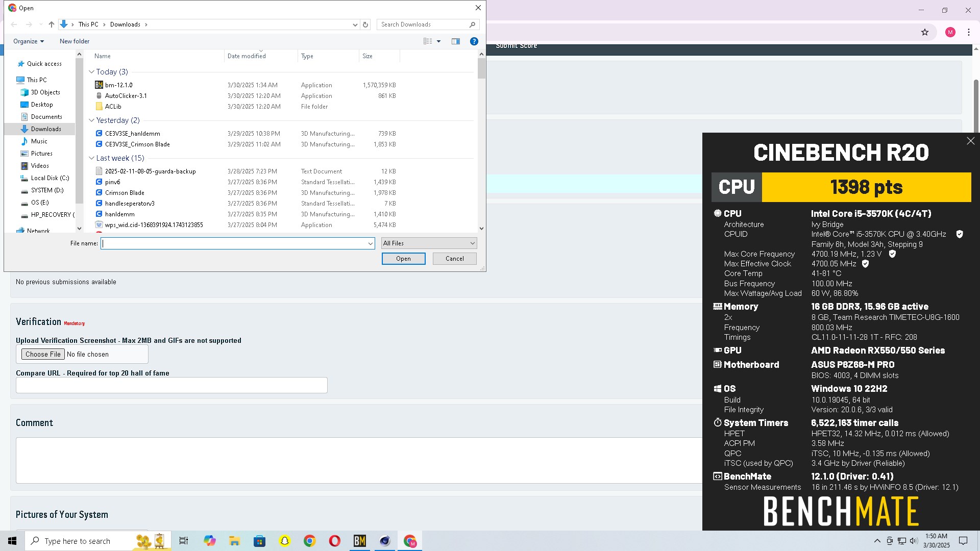Open the Organize dropdown menu
Image resolution: width=980 pixels, height=551 pixels.
pyautogui.click(x=29, y=41)
